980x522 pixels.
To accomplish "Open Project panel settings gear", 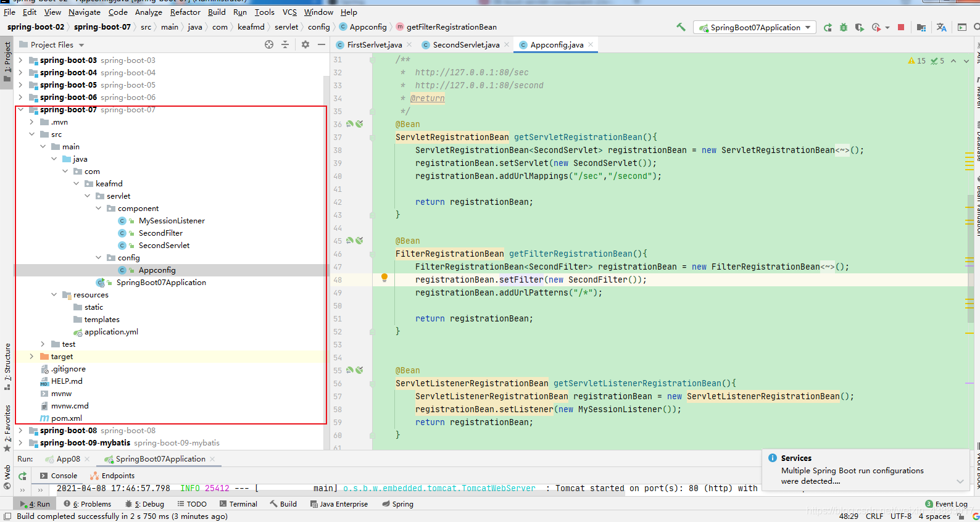I will tap(305, 44).
